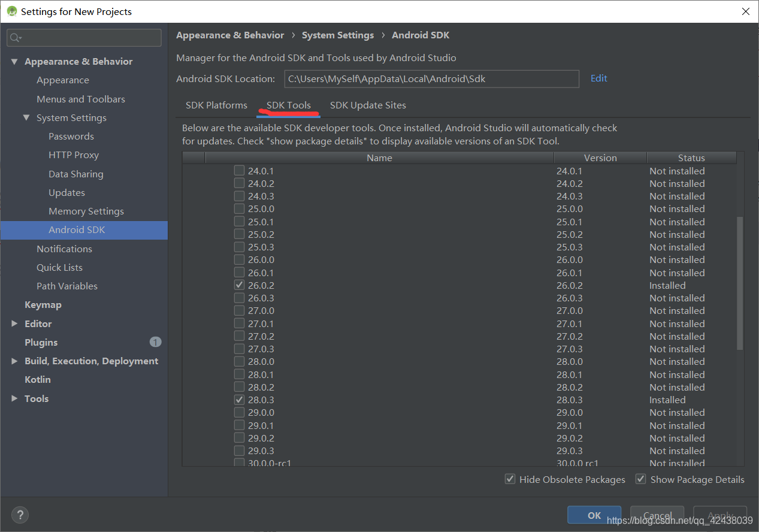
Task: Switch to the SDK Platforms tab
Action: (x=216, y=105)
